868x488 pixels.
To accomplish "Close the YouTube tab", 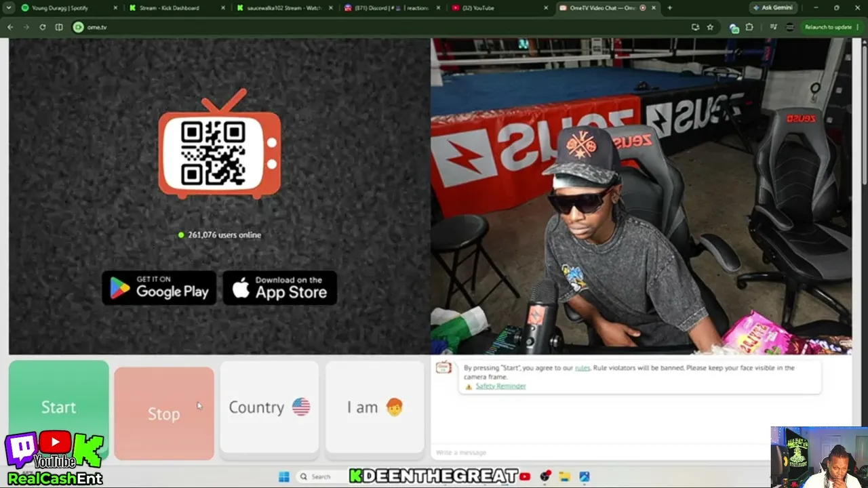I will coord(546,8).
